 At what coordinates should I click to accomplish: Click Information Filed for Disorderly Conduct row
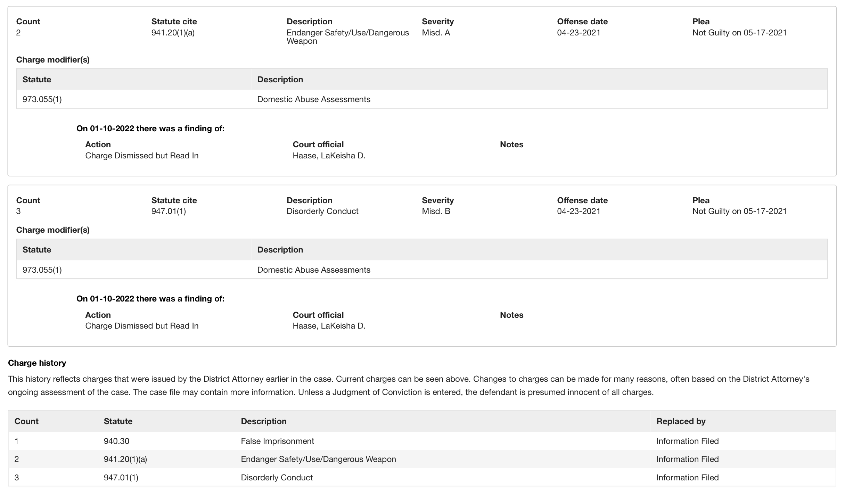pyautogui.click(x=687, y=478)
